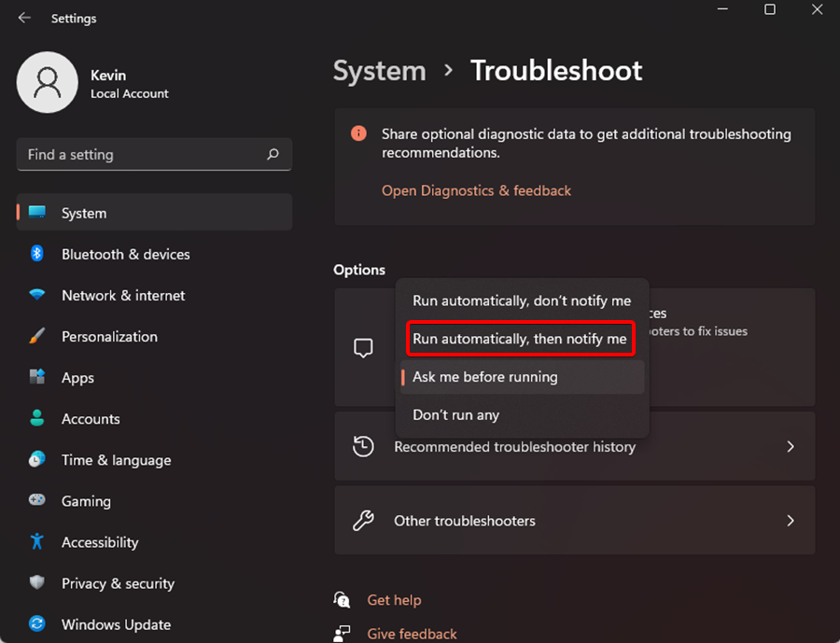Click the Options section heading
Screen dimensions: 840x643
pos(359,270)
